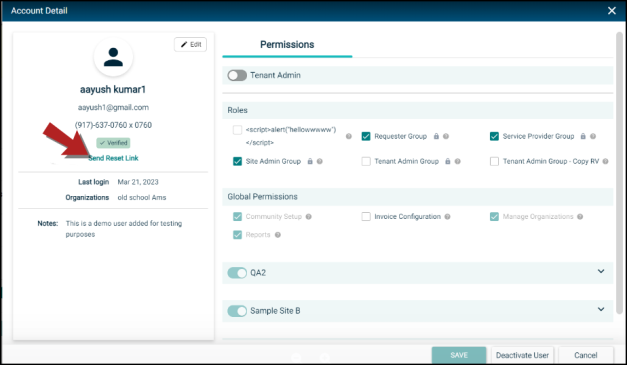This screenshot has width=627, height=365.
Task: Open help icon for Community Setup
Action: tap(309, 217)
